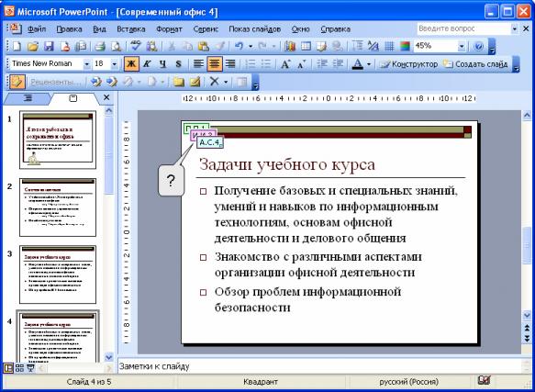Image resolution: width=535 pixels, height=392 pixels.
Task: Open the Показ слайдов menu
Action: pyautogui.click(x=255, y=29)
